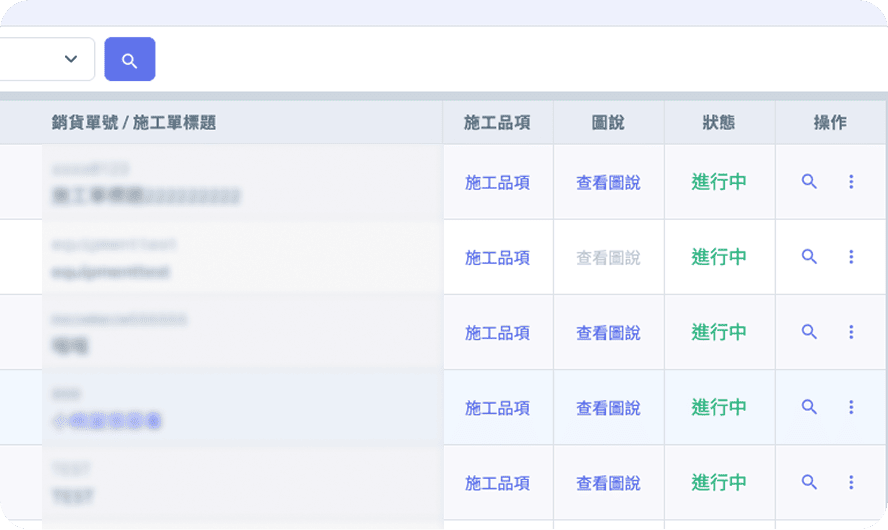Click the 圖說 column header
The image size is (888, 530).
(608, 122)
